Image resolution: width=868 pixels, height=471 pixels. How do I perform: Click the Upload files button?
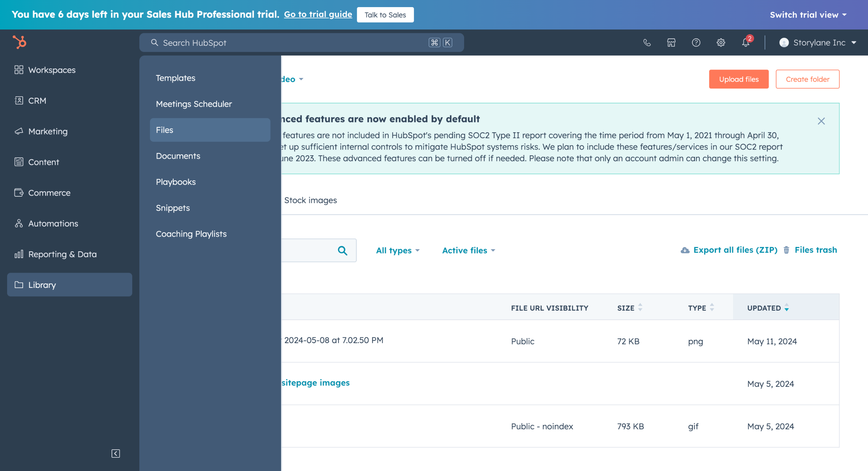click(x=739, y=79)
